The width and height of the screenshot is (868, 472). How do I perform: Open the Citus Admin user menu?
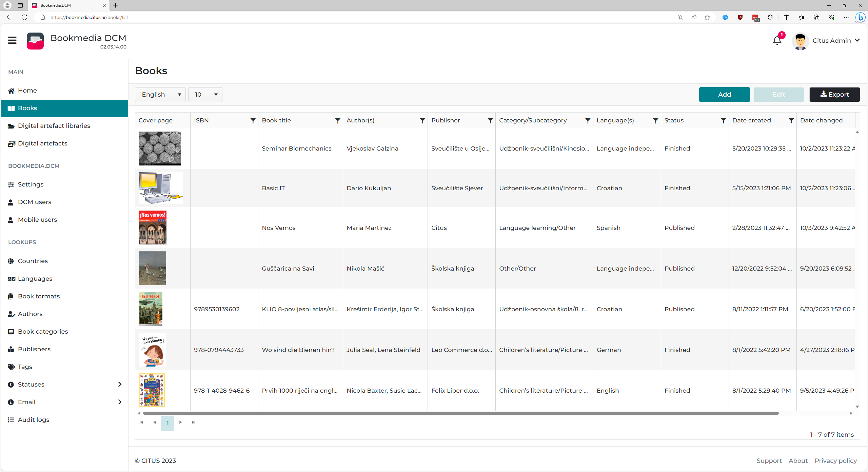coord(835,41)
